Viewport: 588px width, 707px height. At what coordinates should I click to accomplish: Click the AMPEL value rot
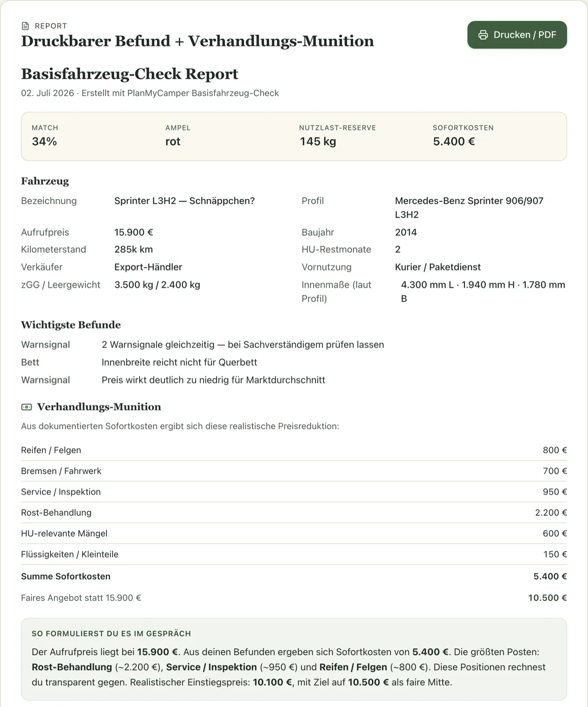[x=173, y=142]
